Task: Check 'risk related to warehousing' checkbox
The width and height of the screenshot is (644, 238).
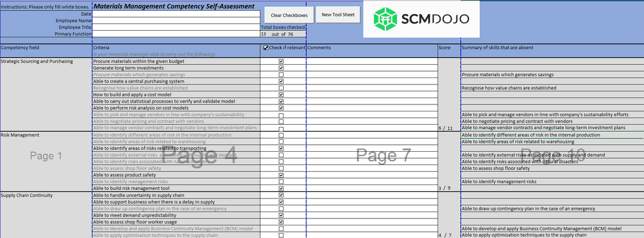Action: (281, 142)
